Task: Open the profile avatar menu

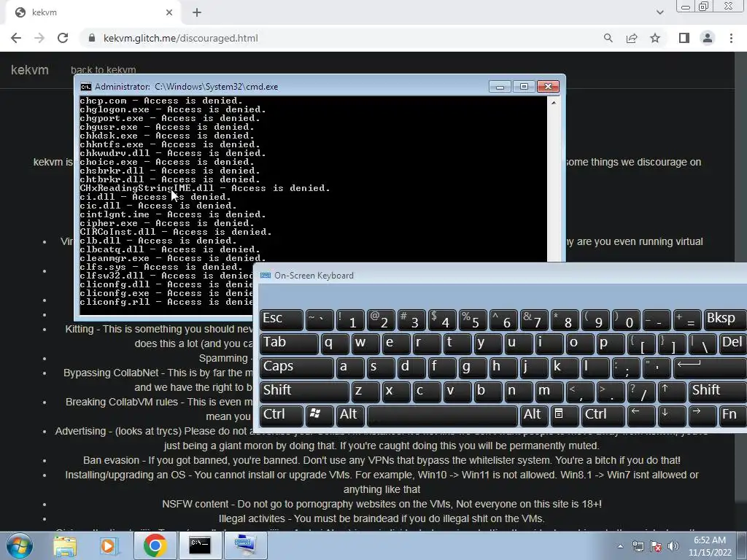Action: 708,38
